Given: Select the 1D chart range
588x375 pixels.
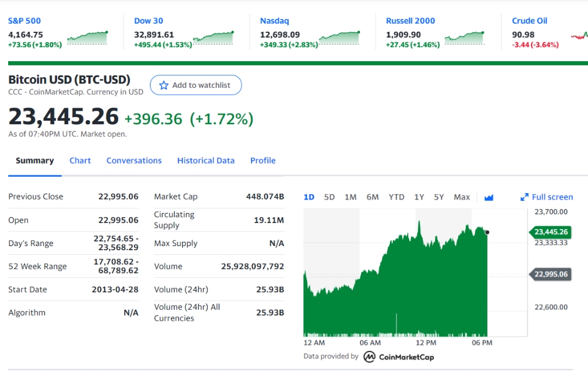Looking at the screenshot, I should click(309, 197).
